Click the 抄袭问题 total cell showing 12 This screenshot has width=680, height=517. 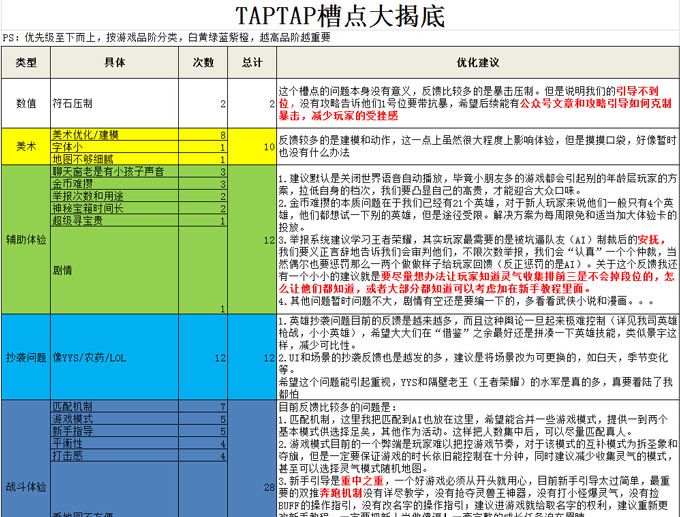pyautogui.click(x=252, y=357)
